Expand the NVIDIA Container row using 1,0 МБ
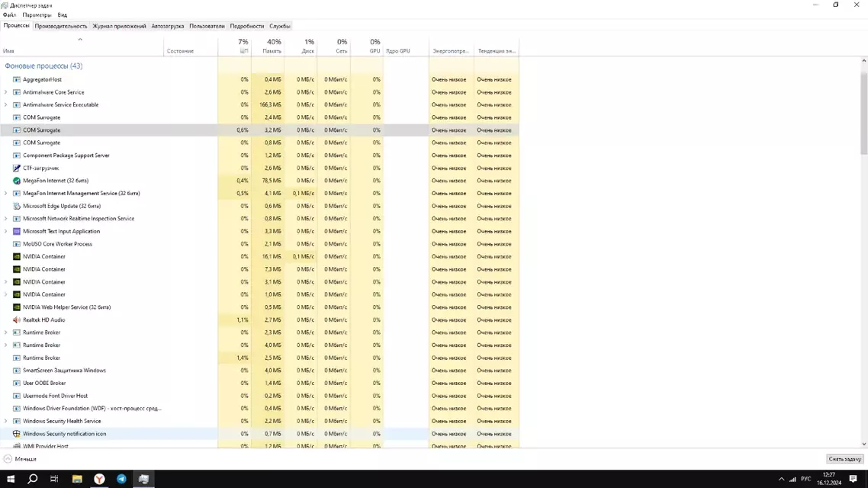868x488 pixels. tap(5, 295)
